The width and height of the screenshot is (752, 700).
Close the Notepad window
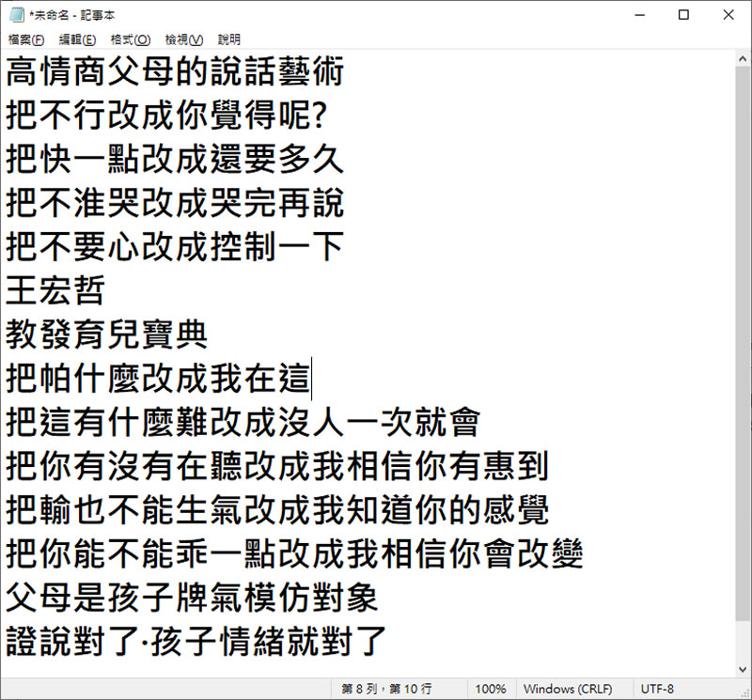point(728,15)
